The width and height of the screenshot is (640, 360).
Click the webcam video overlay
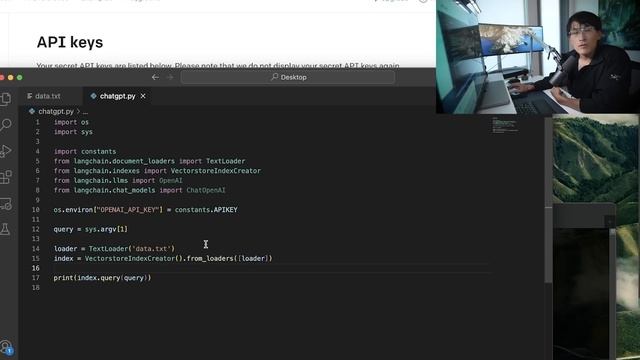point(538,57)
